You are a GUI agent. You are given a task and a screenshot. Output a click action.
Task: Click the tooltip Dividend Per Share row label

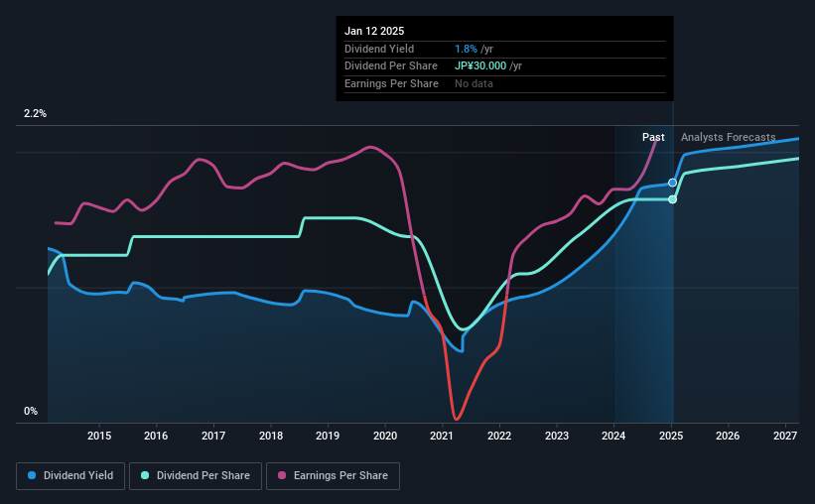click(391, 66)
